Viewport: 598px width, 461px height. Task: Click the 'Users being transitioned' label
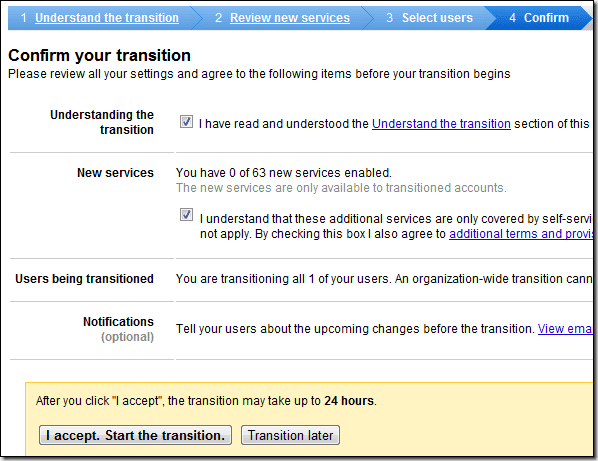click(84, 279)
